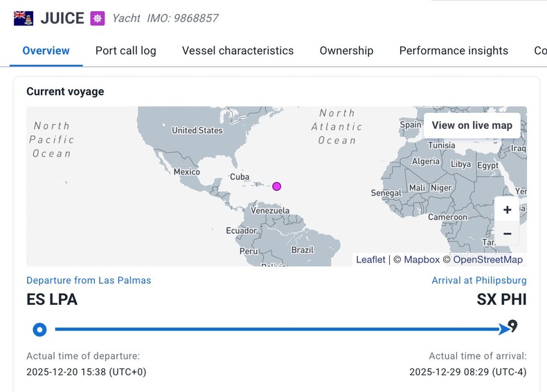547x392 pixels.
Task: Open the OpenStreetMap attribution link
Action: (487, 260)
